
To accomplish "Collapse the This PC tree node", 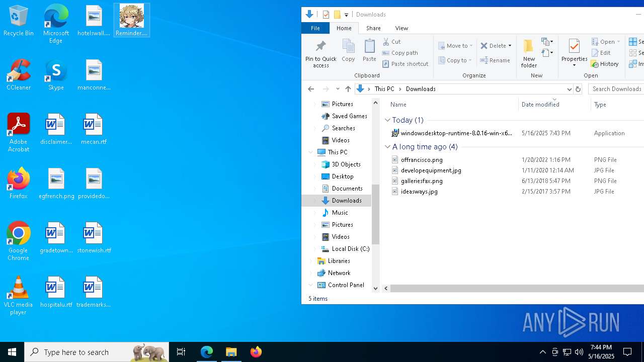I will pyautogui.click(x=311, y=152).
